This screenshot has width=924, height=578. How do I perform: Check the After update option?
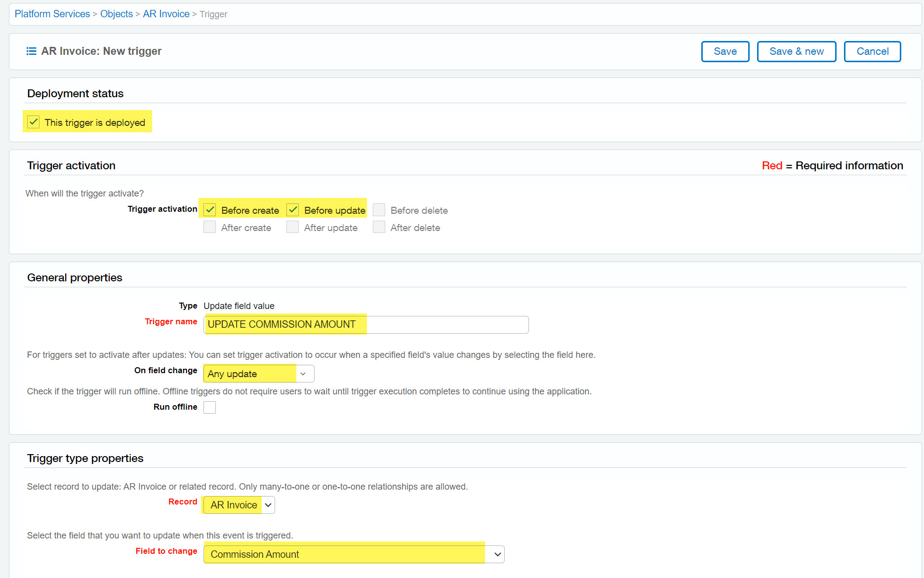[x=293, y=227]
